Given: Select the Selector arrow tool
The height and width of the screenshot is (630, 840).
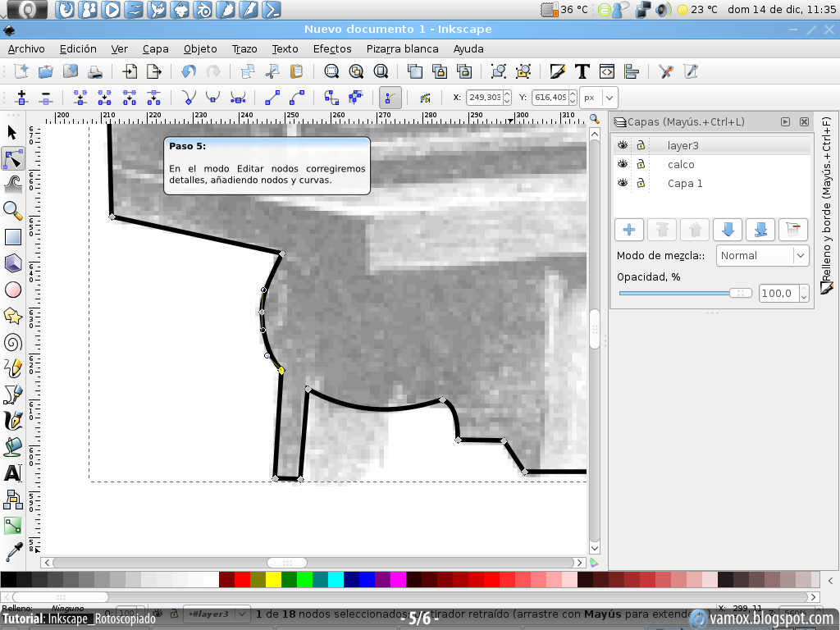Looking at the screenshot, I should (13, 132).
